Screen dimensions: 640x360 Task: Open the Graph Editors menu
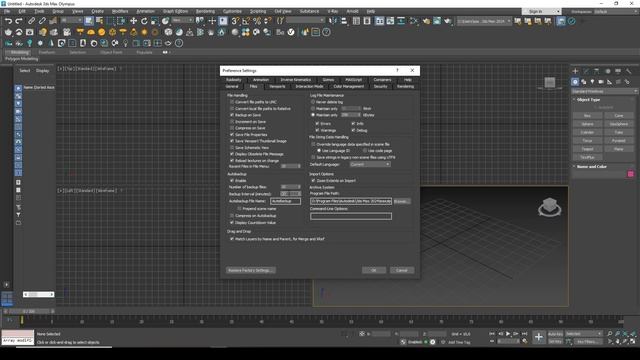(x=176, y=11)
